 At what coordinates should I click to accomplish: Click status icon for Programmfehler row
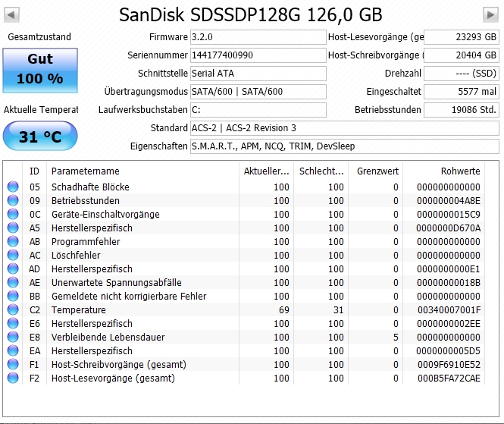pos(13,242)
